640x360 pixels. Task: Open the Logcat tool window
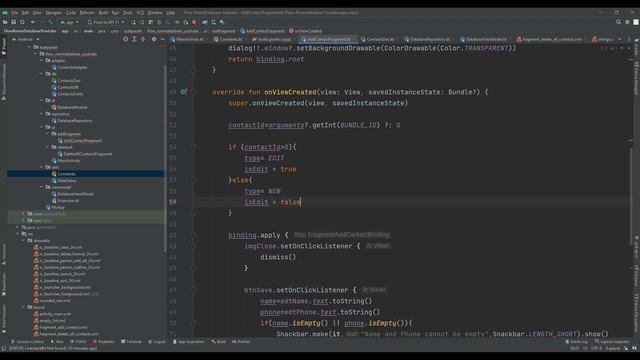[157, 342]
